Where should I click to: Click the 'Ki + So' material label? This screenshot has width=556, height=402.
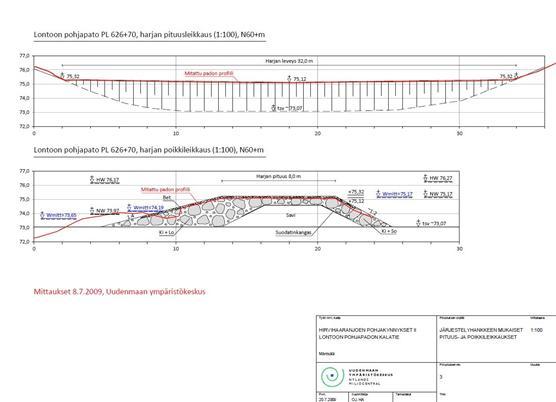389,231
